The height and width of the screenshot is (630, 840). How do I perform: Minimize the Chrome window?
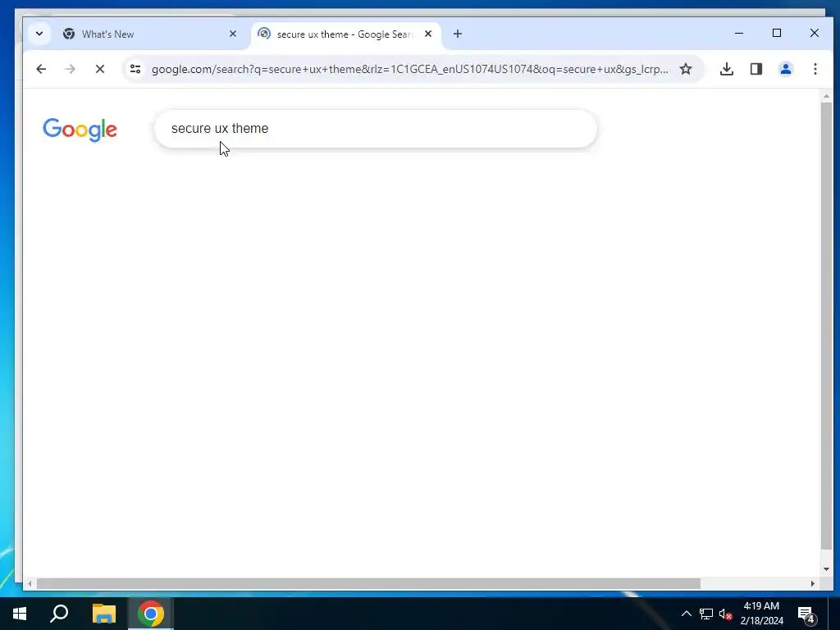click(739, 33)
